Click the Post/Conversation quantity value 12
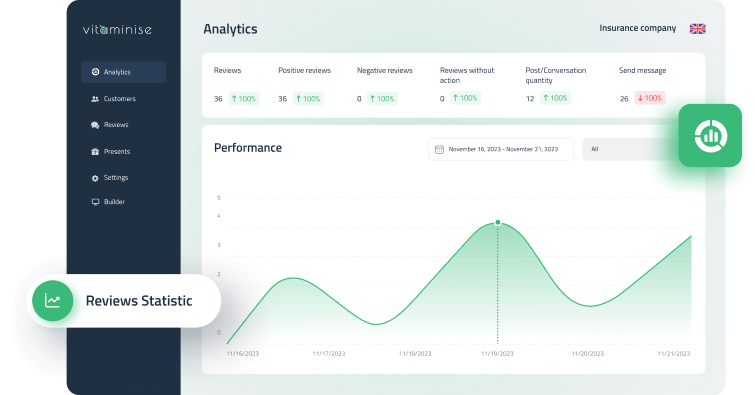 click(x=530, y=99)
